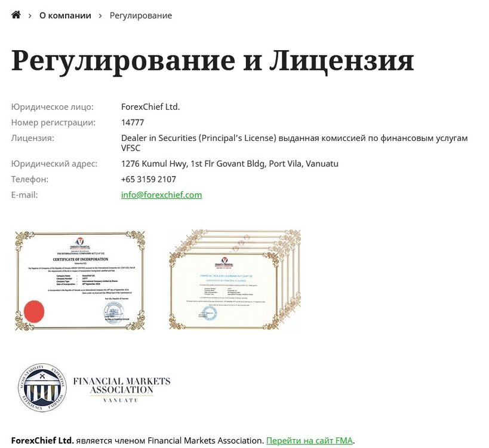Open the 'О компании' breadcrumb link
The width and height of the screenshot is (489, 448).
tap(65, 16)
